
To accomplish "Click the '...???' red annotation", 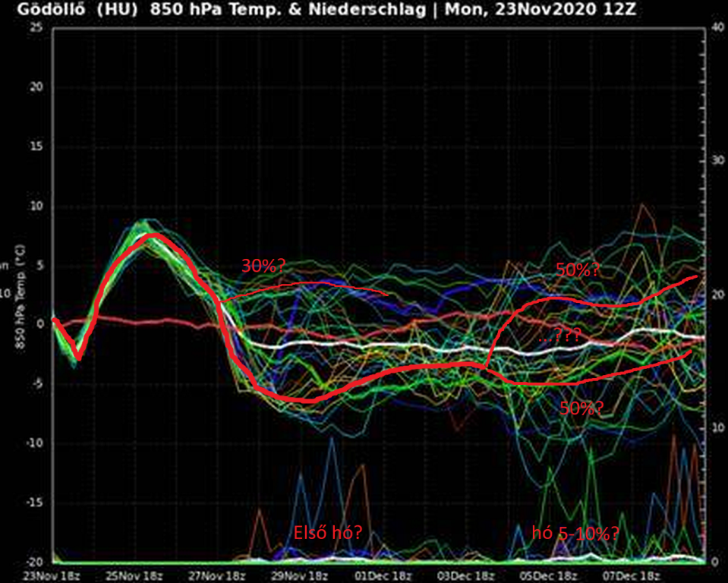I will pyautogui.click(x=559, y=334).
